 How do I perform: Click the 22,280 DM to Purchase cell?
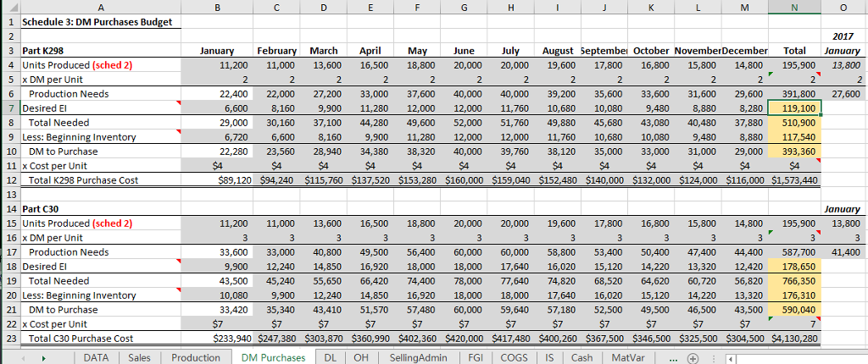218,151
